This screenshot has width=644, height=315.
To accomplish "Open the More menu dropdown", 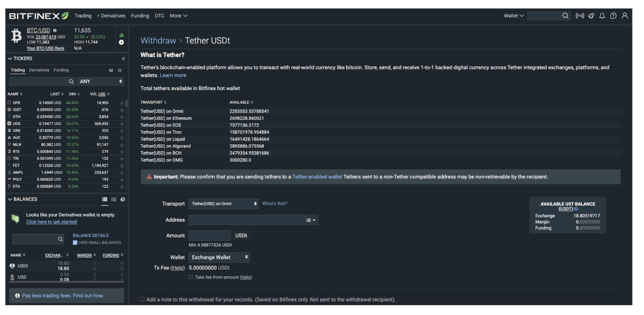I will pyautogui.click(x=179, y=16).
